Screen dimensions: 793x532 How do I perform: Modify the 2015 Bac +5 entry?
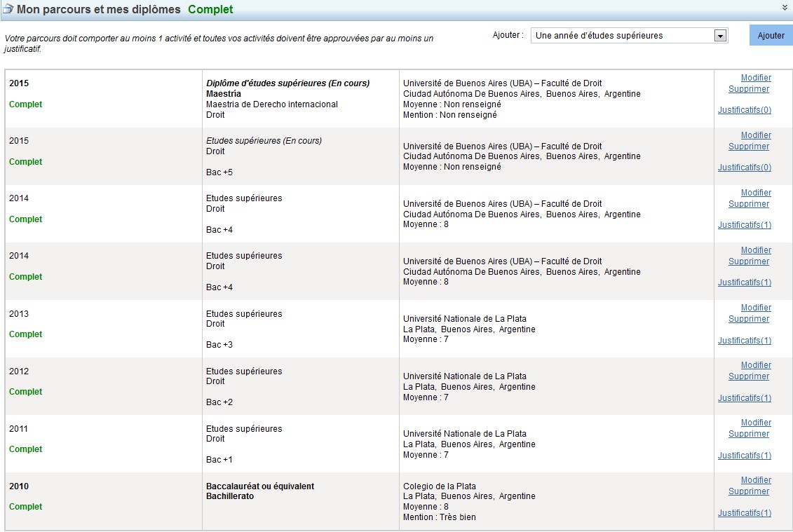click(756, 135)
